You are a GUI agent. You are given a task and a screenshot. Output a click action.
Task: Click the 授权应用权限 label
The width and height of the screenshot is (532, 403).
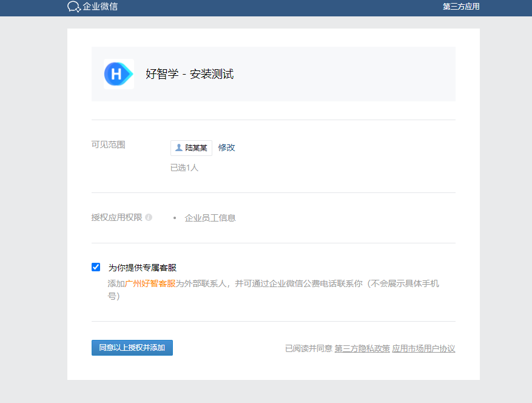coord(116,217)
